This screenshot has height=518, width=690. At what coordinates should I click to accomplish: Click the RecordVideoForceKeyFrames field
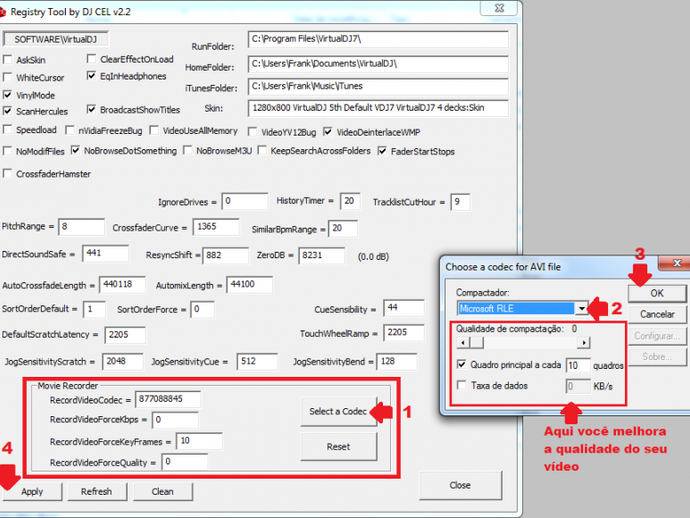pos(199,441)
